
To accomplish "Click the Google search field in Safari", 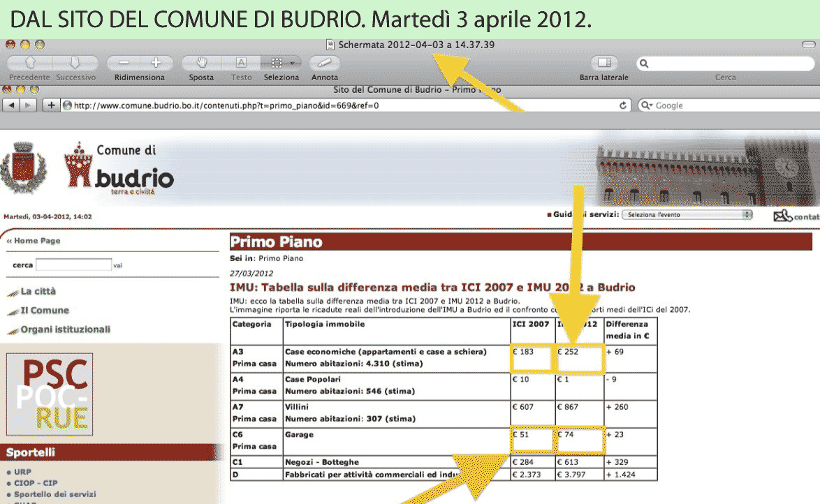I will click(729, 105).
